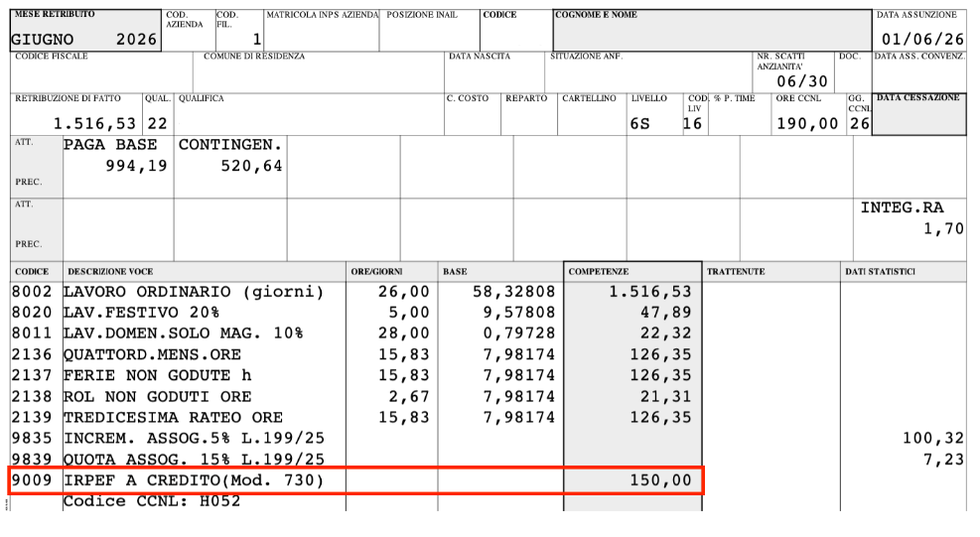Select competenze amount 47,89

(665, 313)
